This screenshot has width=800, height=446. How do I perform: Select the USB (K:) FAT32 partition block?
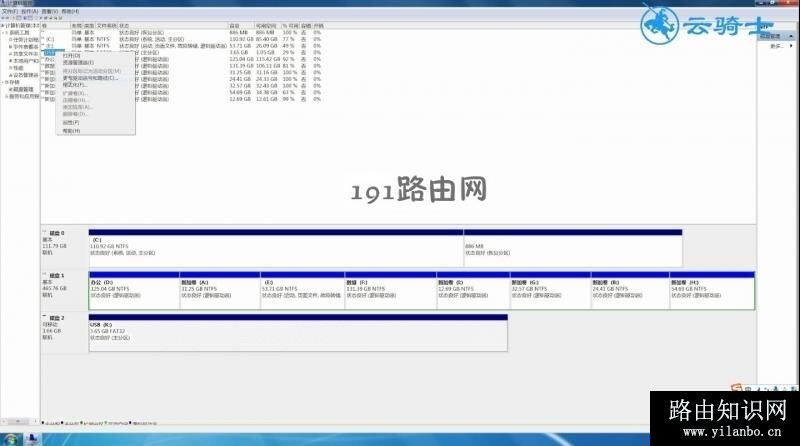pos(298,333)
